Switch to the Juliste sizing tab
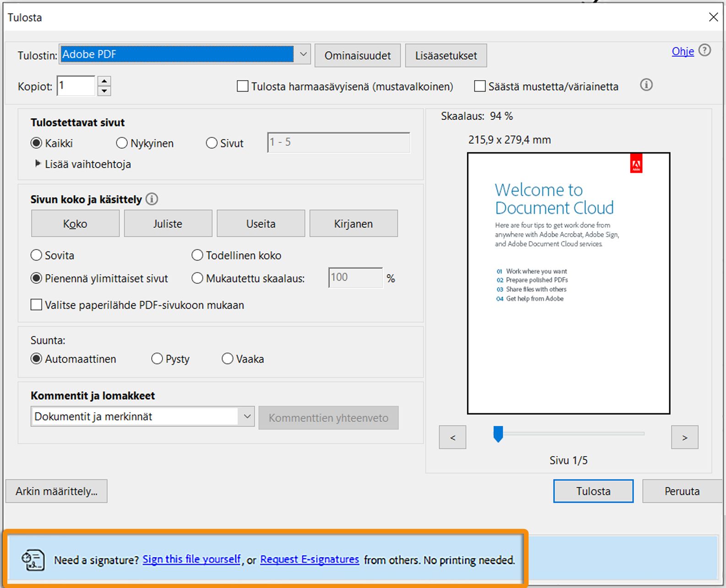 click(x=168, y=223)
